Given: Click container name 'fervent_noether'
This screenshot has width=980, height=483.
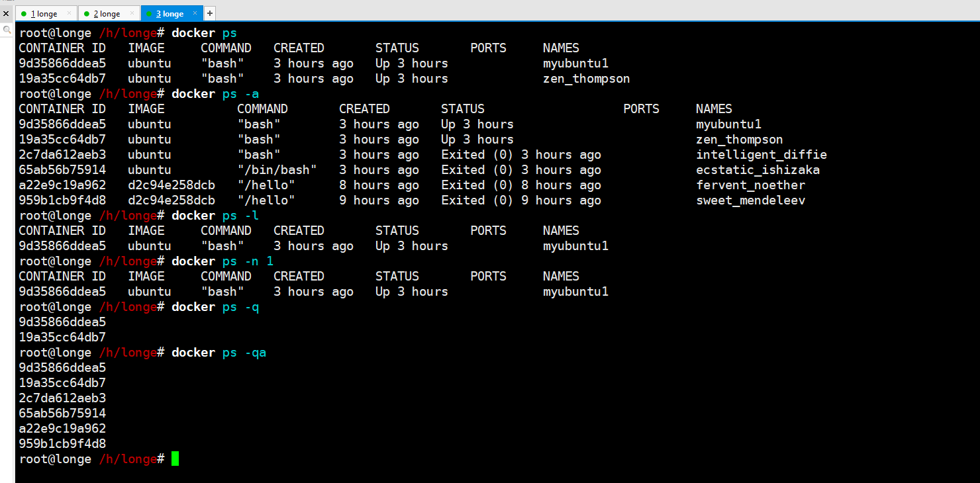Looking at the screenshot, I should pyautogui.click(x=751, y=185).
